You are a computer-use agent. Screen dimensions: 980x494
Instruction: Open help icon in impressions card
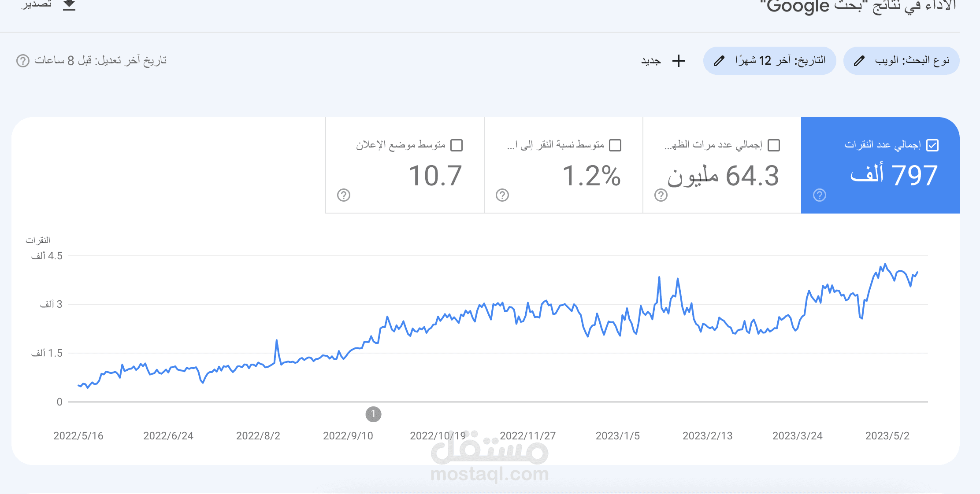[661, 195]
